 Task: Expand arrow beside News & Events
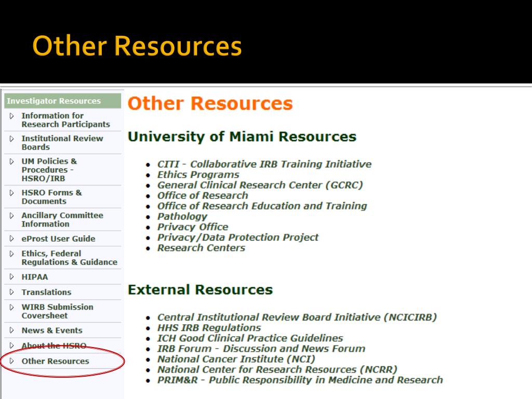click(x=11, y=330)
